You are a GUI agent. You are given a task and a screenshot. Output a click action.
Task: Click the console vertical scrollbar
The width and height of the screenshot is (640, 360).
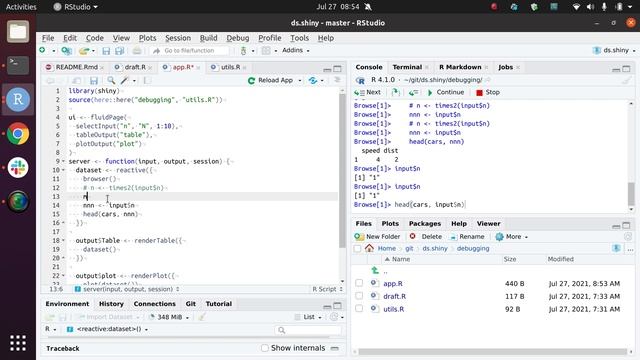pyautogui.click(x=631, y=194)
